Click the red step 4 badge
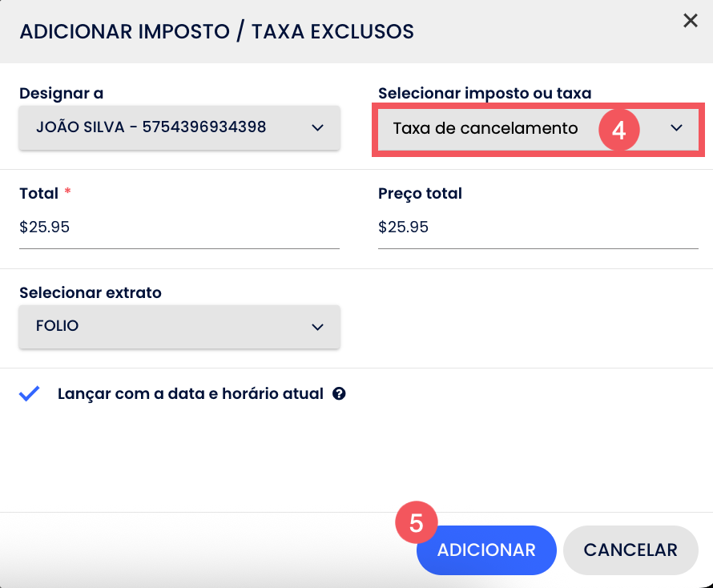Image resolution: width=713 pixels, height=588 pixels. pyautogui.click(x=618, y=128)
